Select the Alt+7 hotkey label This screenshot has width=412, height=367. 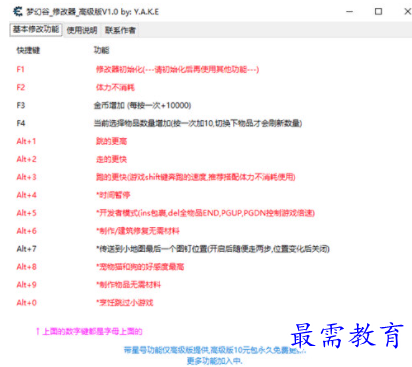pos(26,249)
